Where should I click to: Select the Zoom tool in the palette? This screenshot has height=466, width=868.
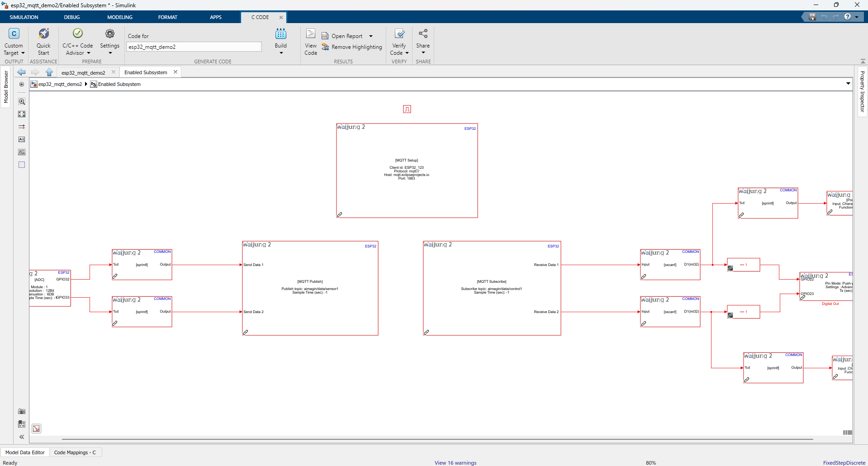pos(22,101)
